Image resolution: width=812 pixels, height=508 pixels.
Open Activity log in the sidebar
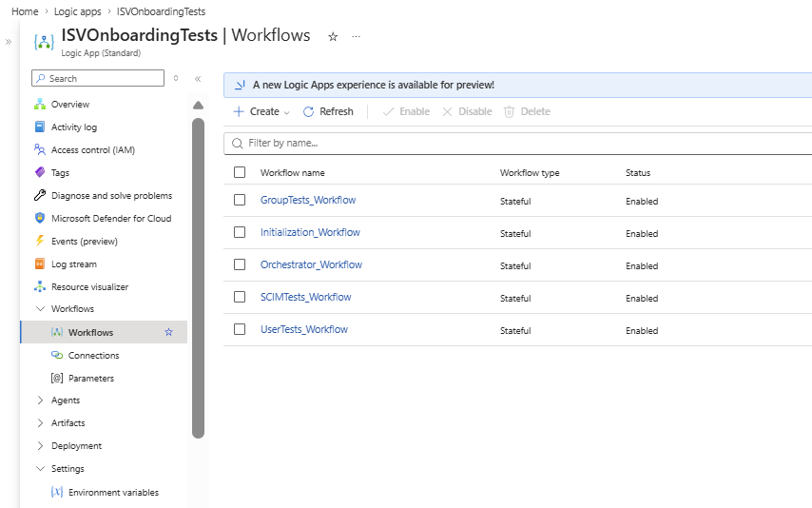pyautogui.click(x=74, y=127)
